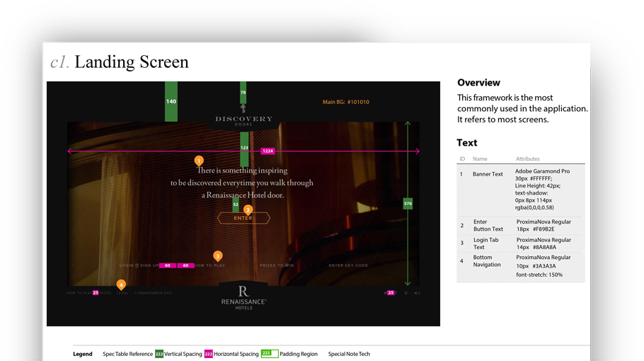Viewport: 644px width, 361px height.
Task: Click the 'Text' section heading
Action: click(x=467, y=143)
